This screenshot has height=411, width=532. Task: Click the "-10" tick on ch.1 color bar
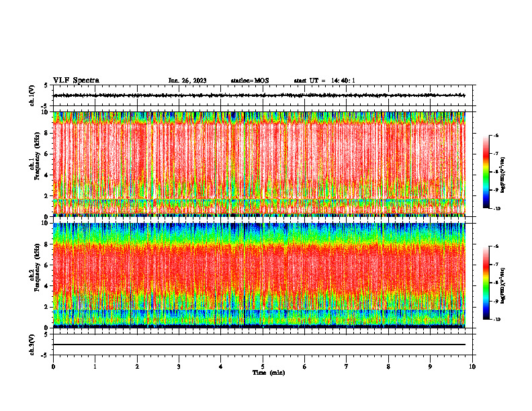coord(496,209)
